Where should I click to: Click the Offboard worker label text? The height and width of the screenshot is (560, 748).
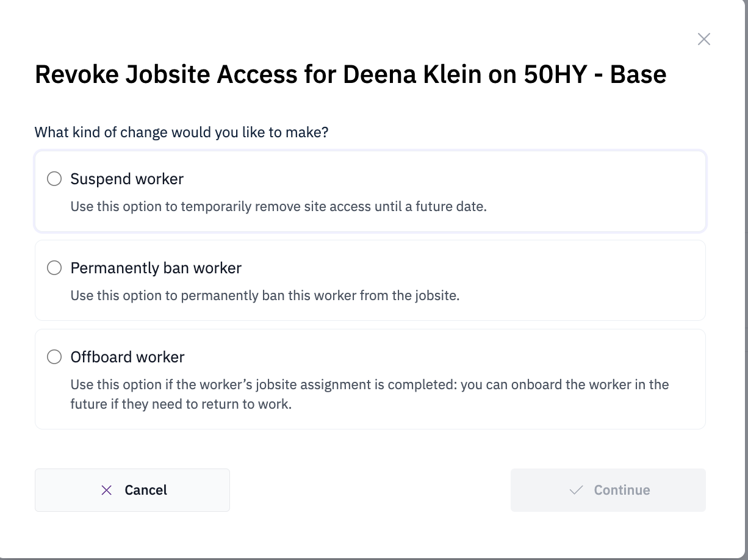pos(127,357)
